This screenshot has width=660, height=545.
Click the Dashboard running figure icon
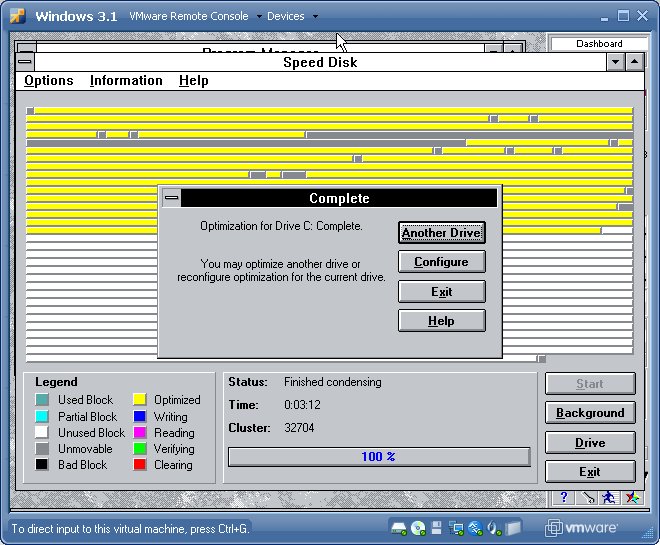point(609,497)
